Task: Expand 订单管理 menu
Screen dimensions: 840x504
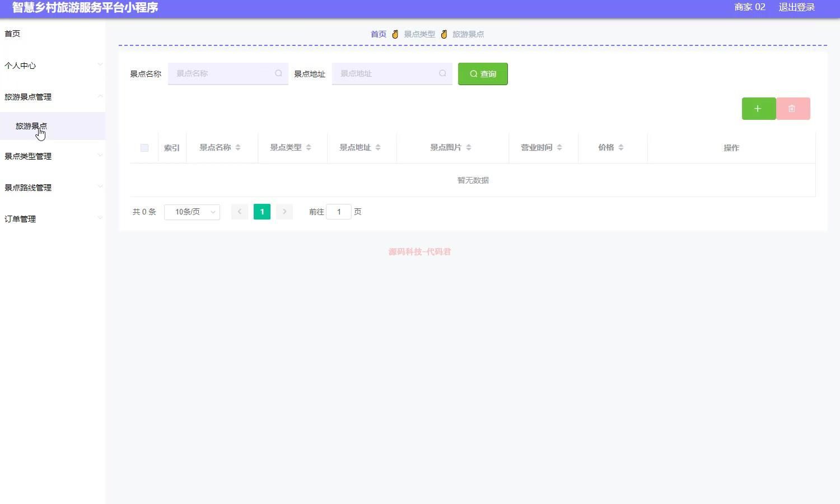Action: (53, 219)
